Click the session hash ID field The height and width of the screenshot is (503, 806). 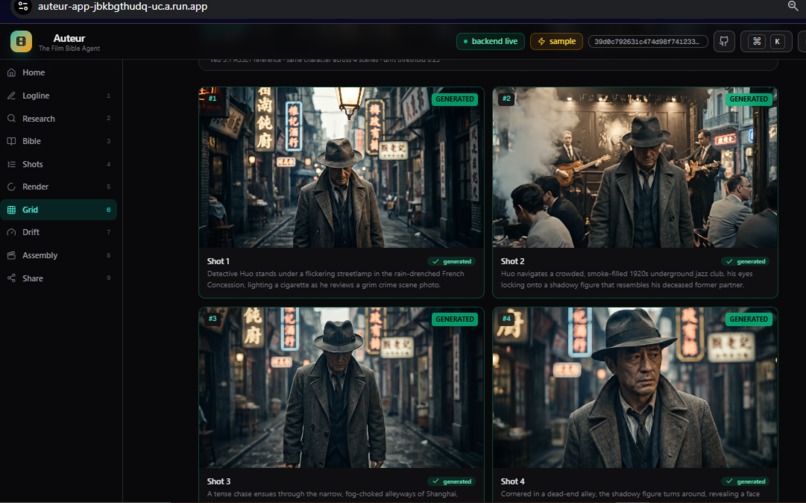pos(648,42)
